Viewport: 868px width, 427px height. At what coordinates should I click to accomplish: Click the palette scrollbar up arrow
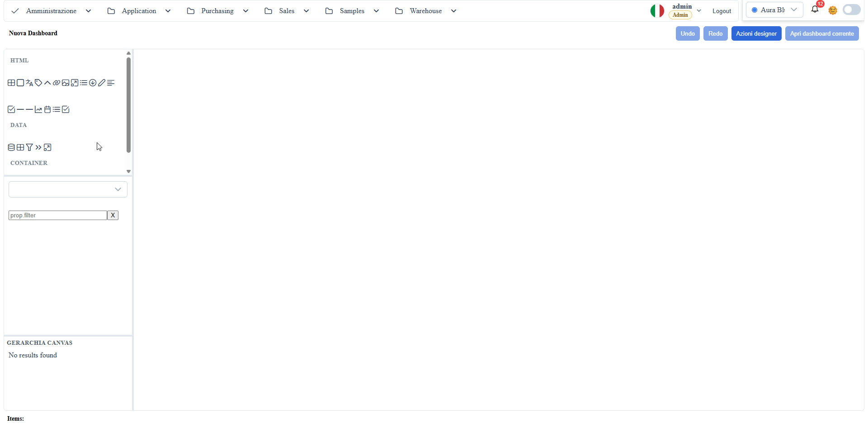click(128, 53)
